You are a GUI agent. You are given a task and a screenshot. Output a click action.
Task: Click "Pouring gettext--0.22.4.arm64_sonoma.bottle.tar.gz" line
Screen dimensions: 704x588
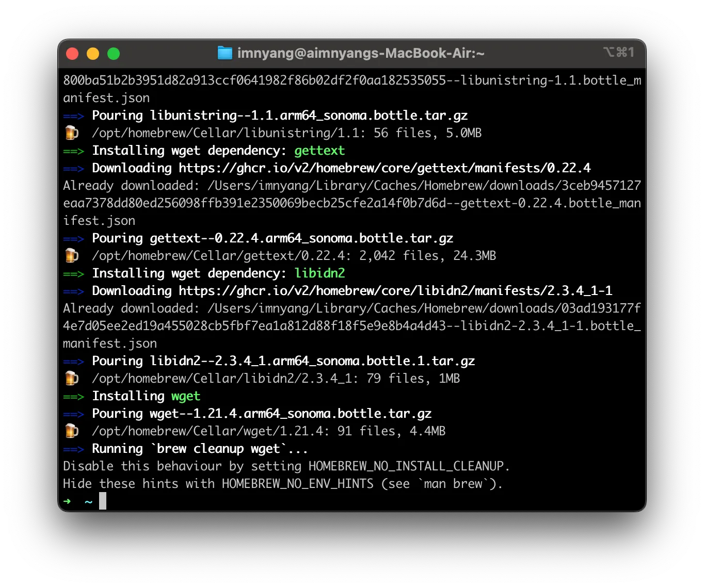click(x=273, y=238)
